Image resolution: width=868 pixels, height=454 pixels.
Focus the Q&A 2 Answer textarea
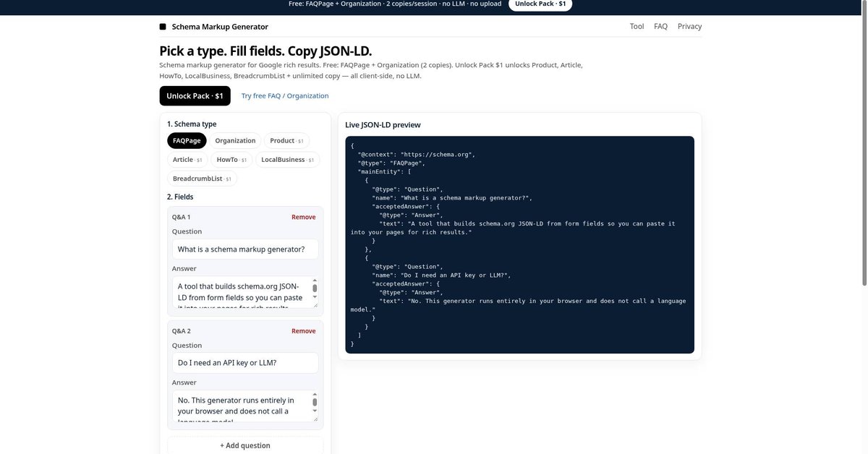click(245, 406)
